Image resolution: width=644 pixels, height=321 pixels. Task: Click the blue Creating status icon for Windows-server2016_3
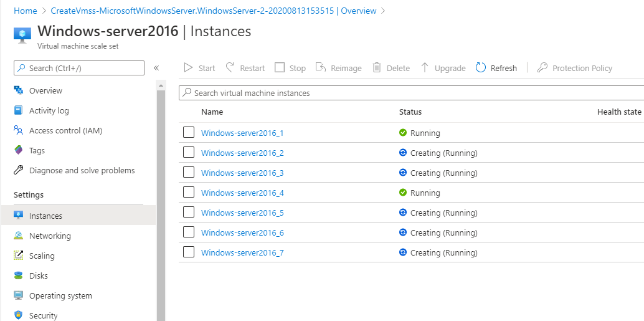pos(403,173)
